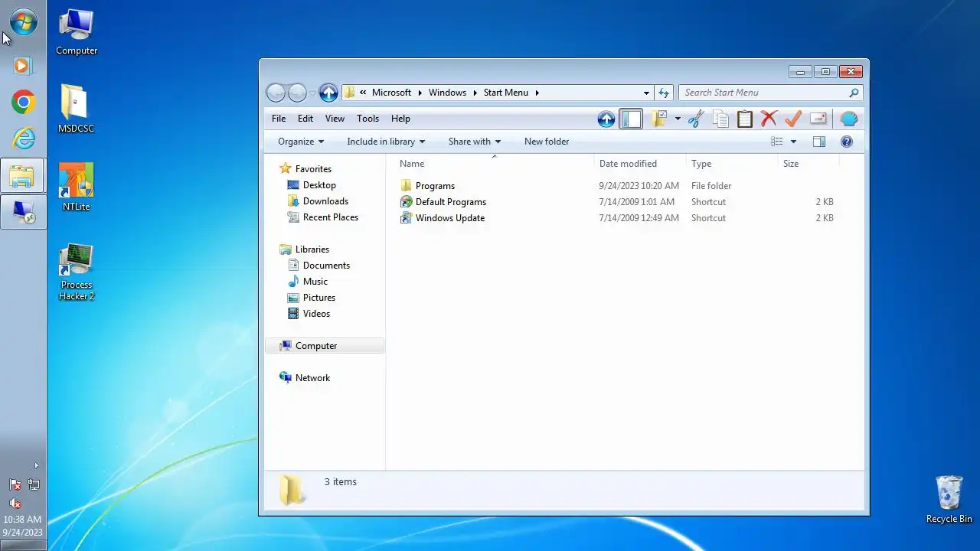Launch Internet Explorer from the taskbar
The width and height of the screenshot is (980, 551).
click(x=23, y=139)
